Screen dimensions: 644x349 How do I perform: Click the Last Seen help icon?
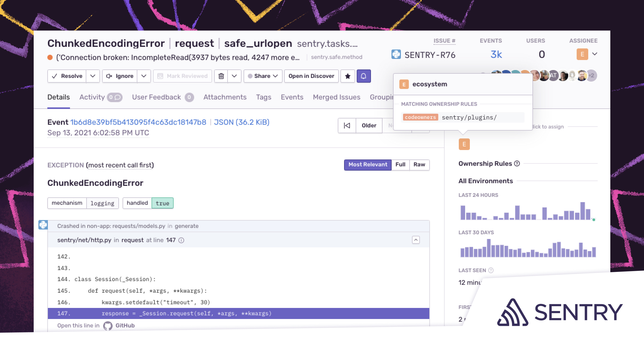pyautogui.click(x=491, y=270)
